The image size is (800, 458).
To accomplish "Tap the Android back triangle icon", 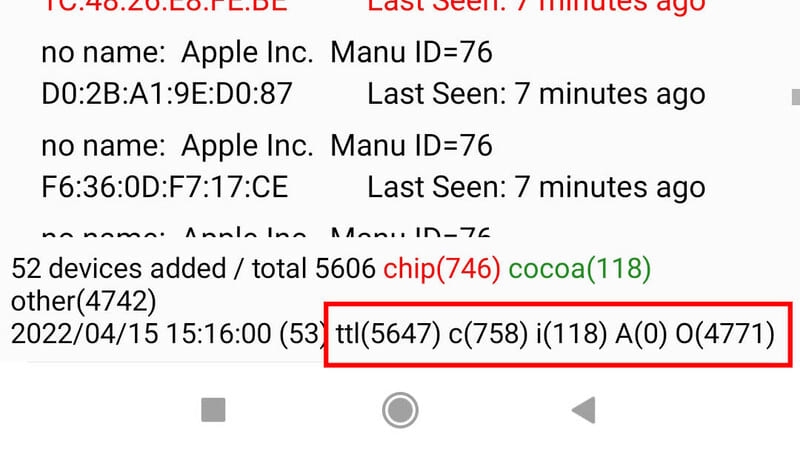I will click(584, 410).
